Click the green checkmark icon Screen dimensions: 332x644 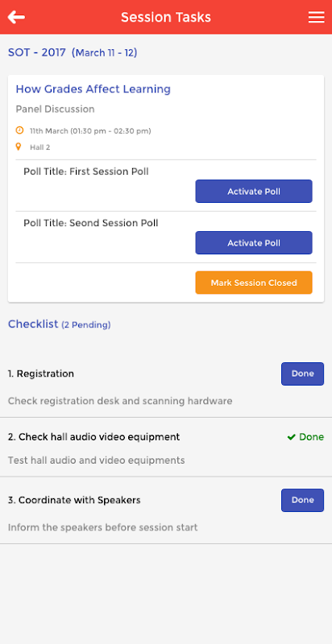[x=292, y=437]
